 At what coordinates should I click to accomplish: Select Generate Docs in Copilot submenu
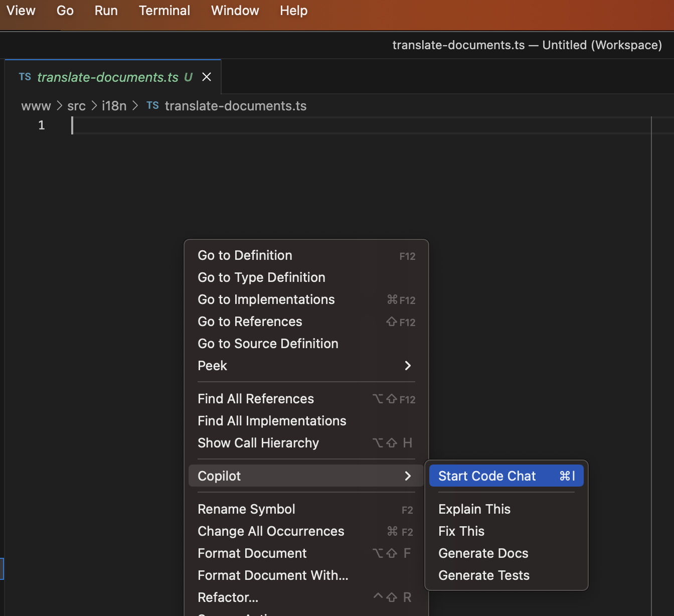pos(507,553)
